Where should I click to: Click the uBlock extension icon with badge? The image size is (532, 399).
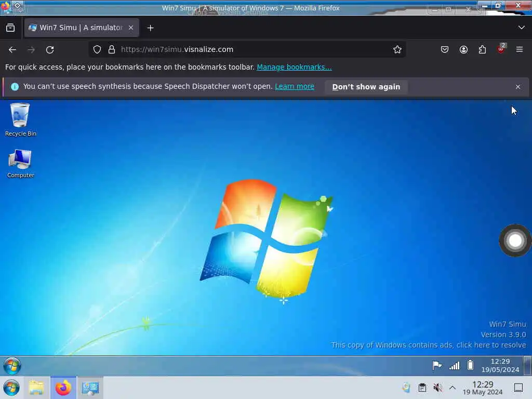coord(501,49)
